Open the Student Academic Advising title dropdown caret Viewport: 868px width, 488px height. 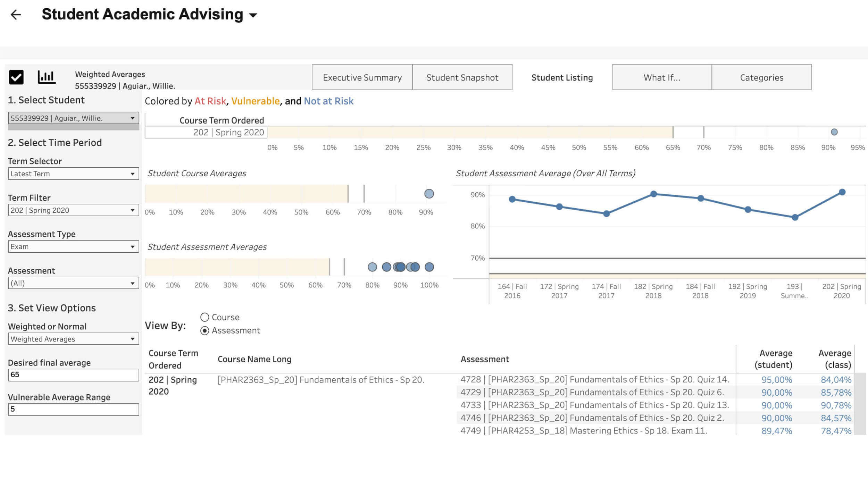pos(253,15)
